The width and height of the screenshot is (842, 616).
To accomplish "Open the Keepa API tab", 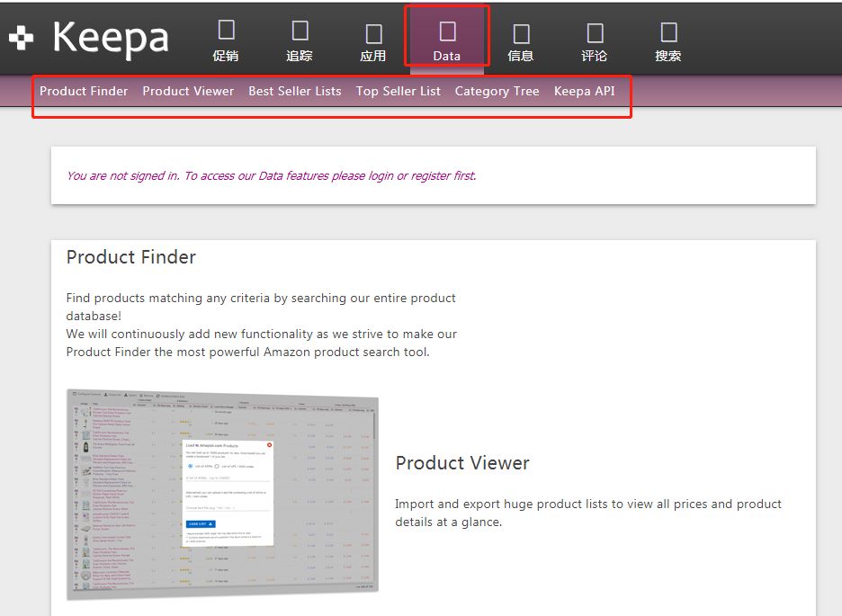I will [x=585, y=91].
